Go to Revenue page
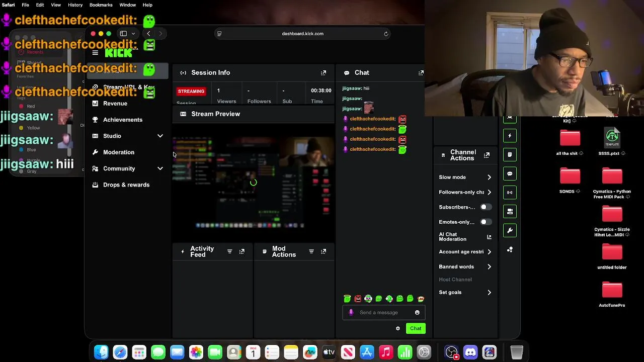The height and width of the screenshot is (362, 644). click(115, 104)
